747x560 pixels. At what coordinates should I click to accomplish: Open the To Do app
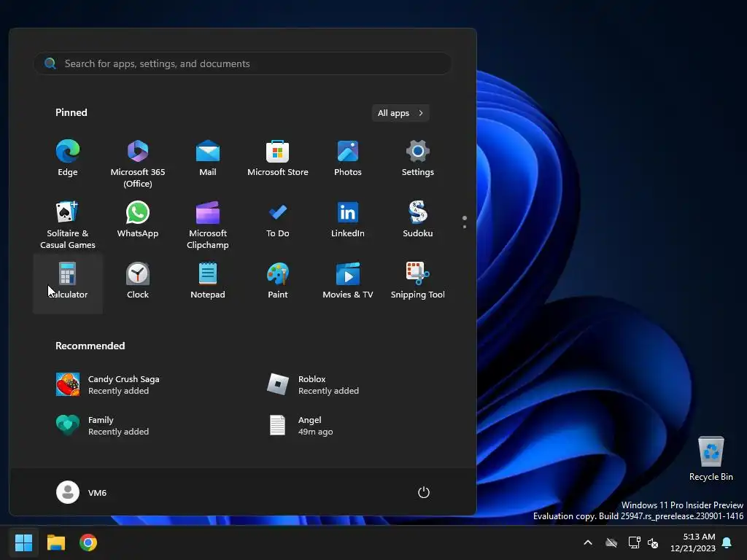pyautogui.click(x=278, y=220)
